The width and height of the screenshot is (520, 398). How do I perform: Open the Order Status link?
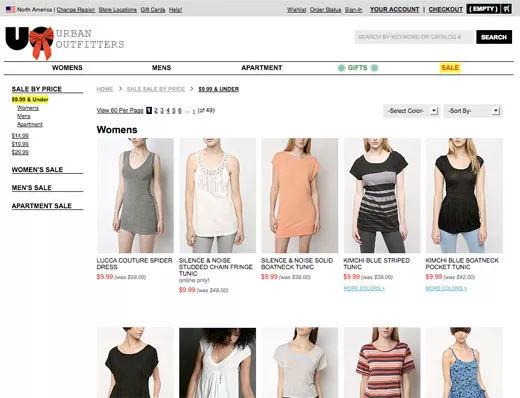[x=325, y=10]
